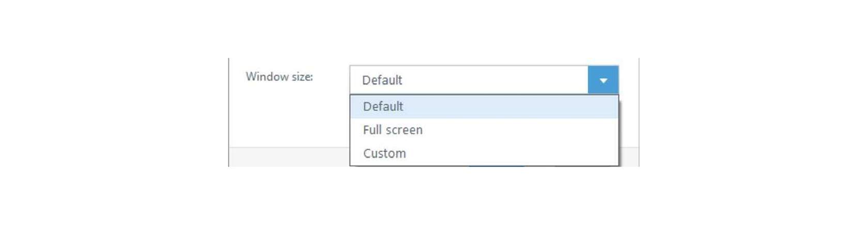Choose Custom from the list

coord(484,153)
